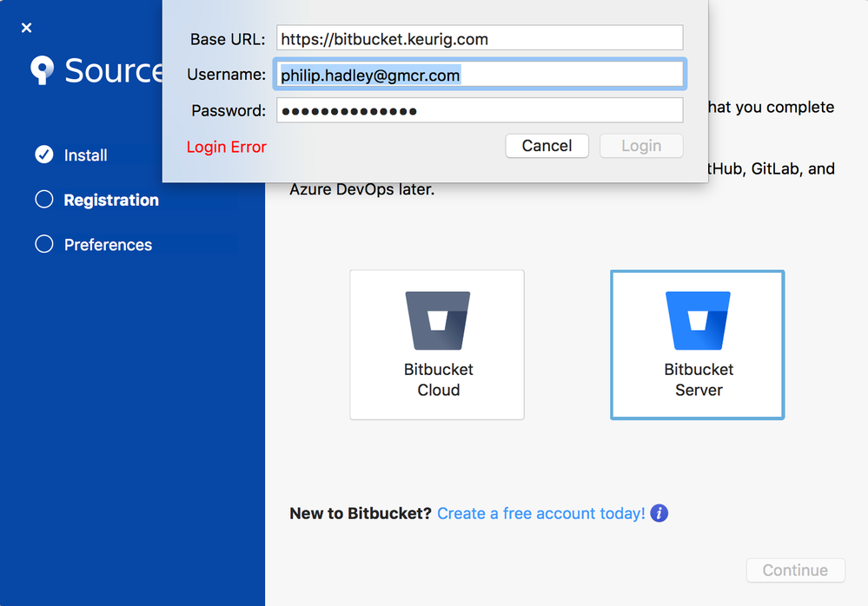
Task: Open the Registration step label
Action: 111,201
